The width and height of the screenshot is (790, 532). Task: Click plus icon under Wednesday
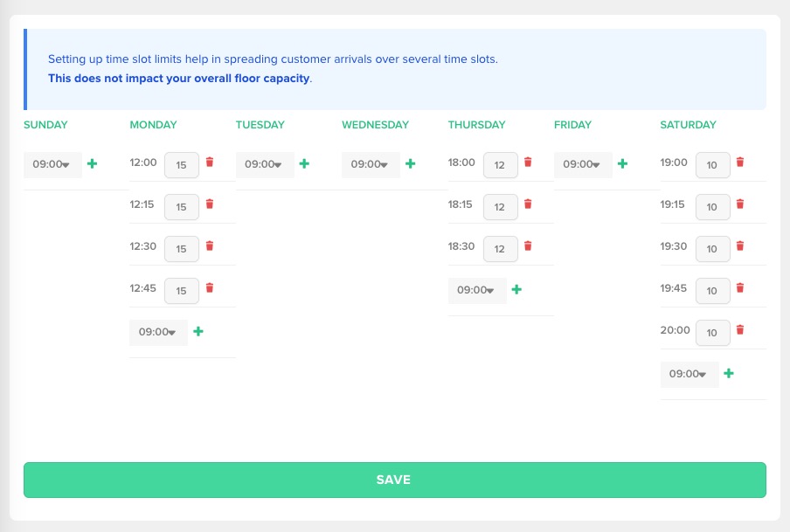(x=411, y=163)
